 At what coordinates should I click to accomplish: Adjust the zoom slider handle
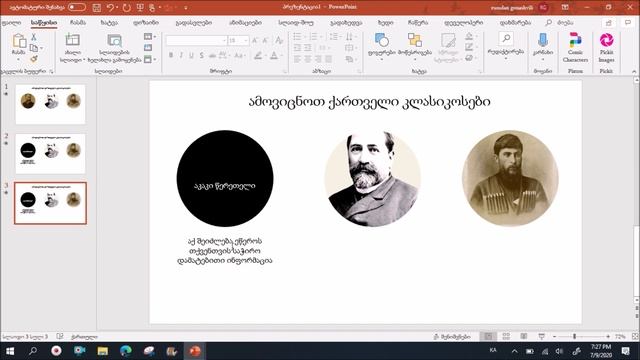(574, 337)
